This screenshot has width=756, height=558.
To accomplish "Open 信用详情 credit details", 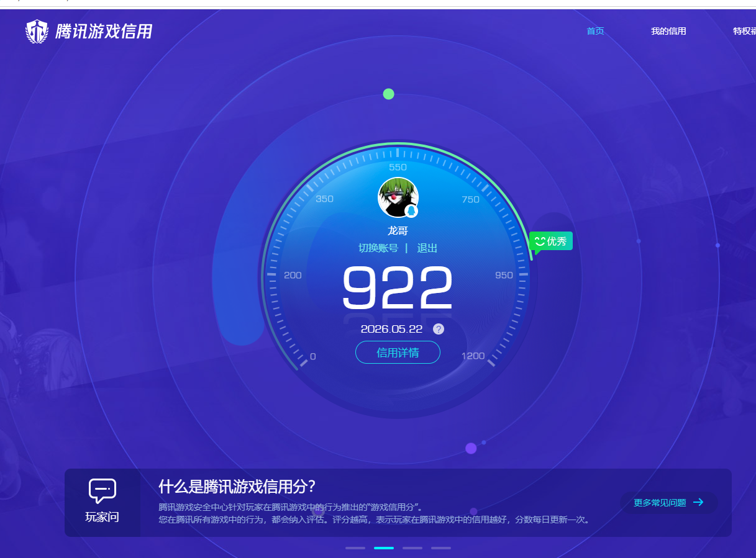I will click(x=398, y=353).
